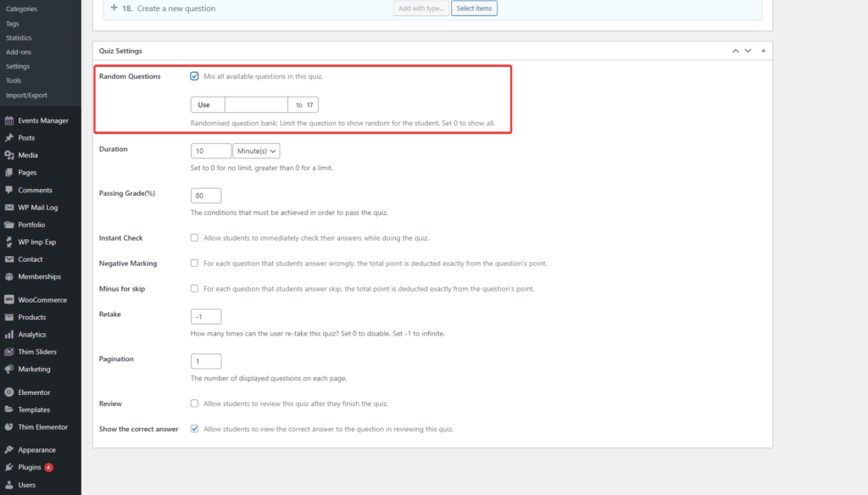Screen dimensions: 868x495
Task: Enable the Negative Marking checkbox
Action: point(195,264)
